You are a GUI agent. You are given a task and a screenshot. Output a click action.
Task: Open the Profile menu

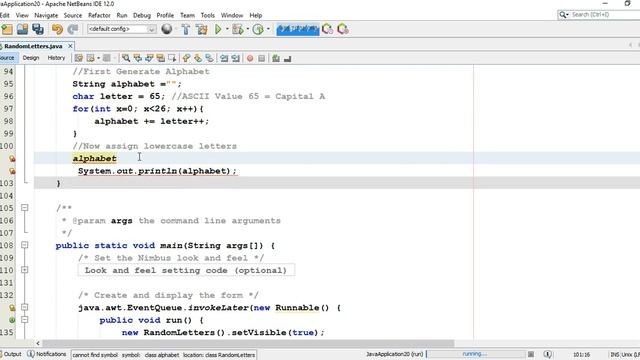[165, 15]
